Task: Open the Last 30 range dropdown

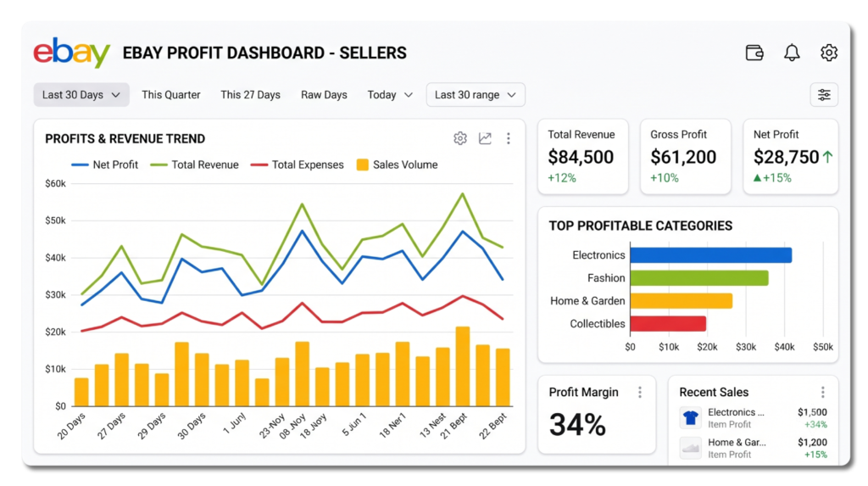Action: coord(476,95)
